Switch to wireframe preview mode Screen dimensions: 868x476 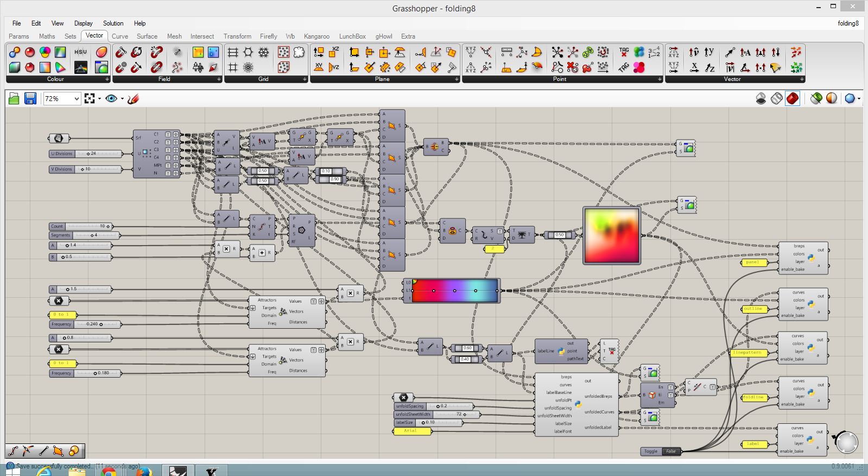click(x=777, y=98)
